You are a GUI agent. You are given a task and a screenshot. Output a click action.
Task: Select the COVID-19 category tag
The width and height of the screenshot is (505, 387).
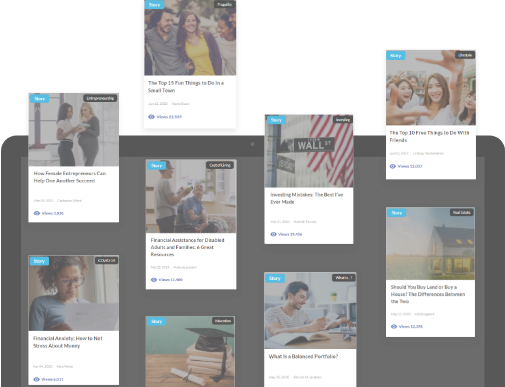point(106,260)
